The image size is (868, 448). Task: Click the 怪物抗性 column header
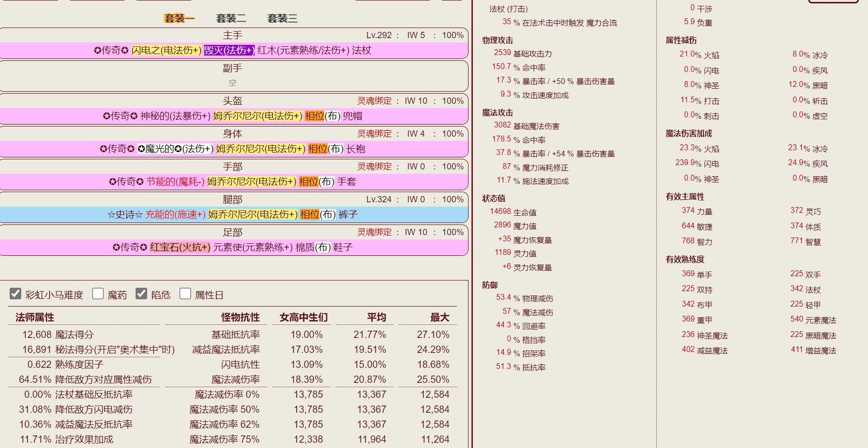click(240, 317)
